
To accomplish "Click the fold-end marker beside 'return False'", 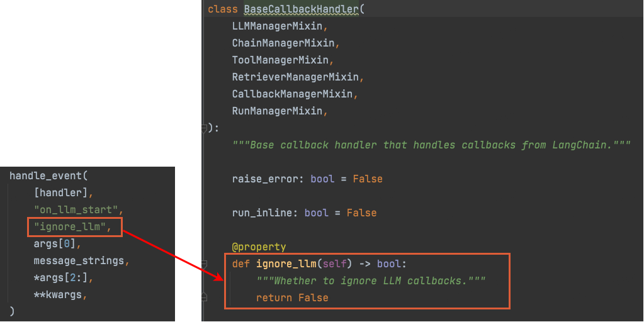I will point(204,297).
